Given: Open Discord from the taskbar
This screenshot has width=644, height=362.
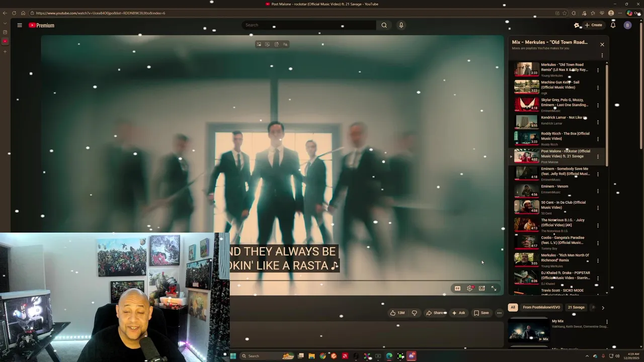Looking at the screenshot, I should [412, 356].
